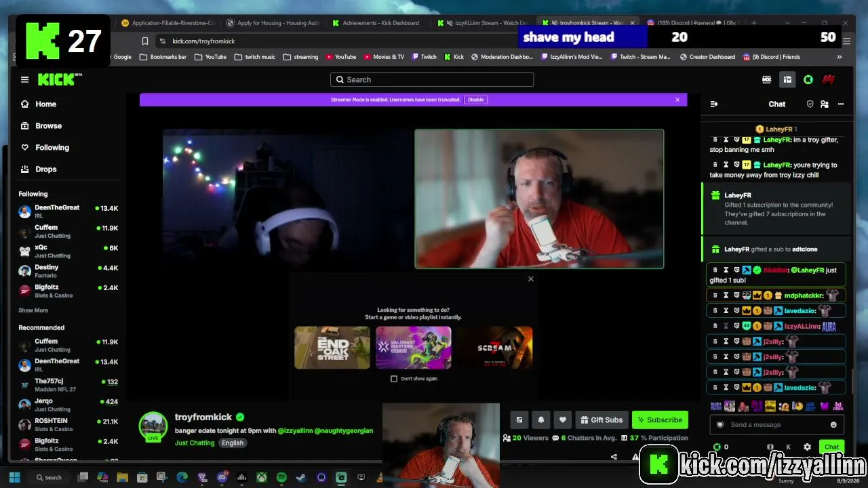Open the Bookmarks bar folder
The height and width of the screenshot is (488, 868).
tap(163, 57)
